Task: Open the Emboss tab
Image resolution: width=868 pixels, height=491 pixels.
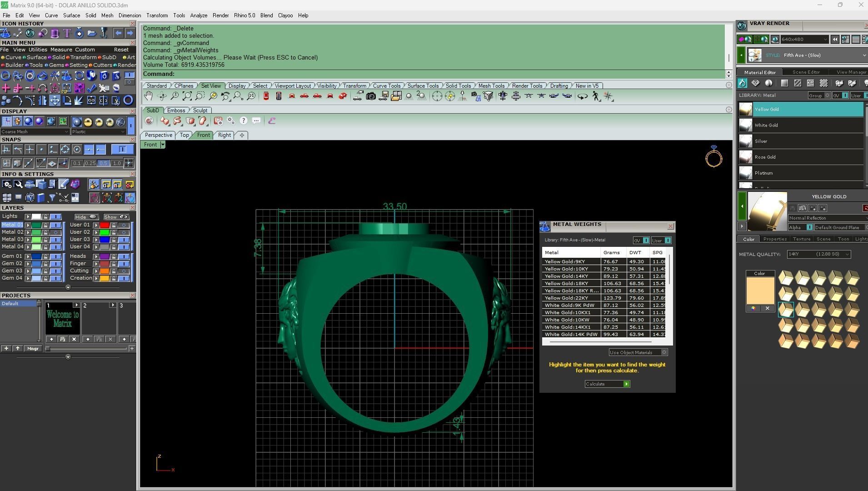Action: coord(176,110)
